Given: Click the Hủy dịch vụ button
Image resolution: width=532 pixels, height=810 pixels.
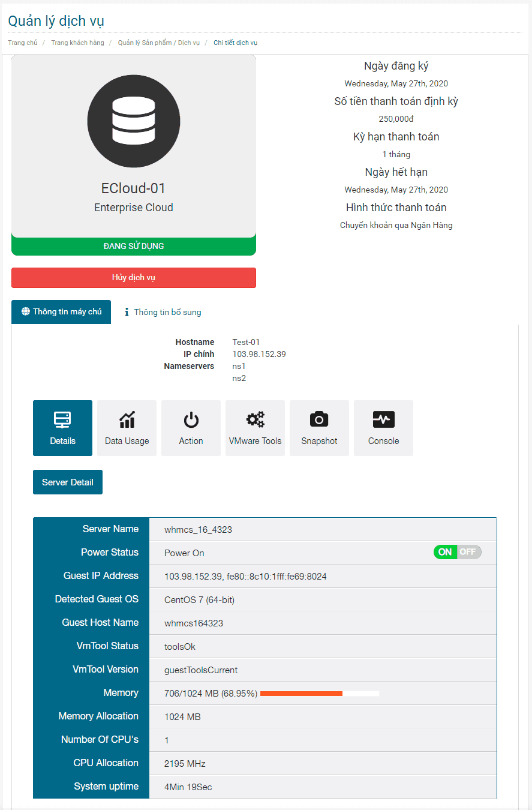Looking at the screenshot, I should 134,278.
